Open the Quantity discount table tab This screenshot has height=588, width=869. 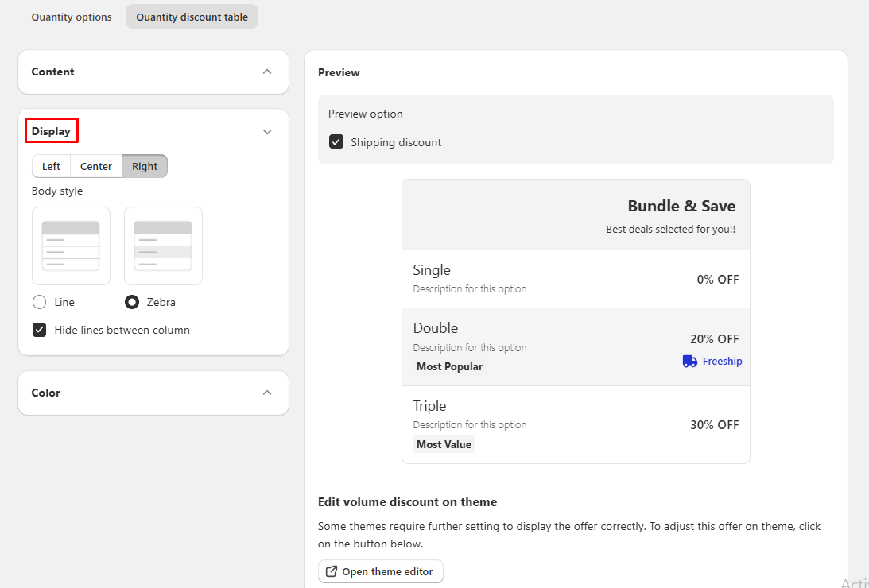pyautogui.click(x=192, y=17)
